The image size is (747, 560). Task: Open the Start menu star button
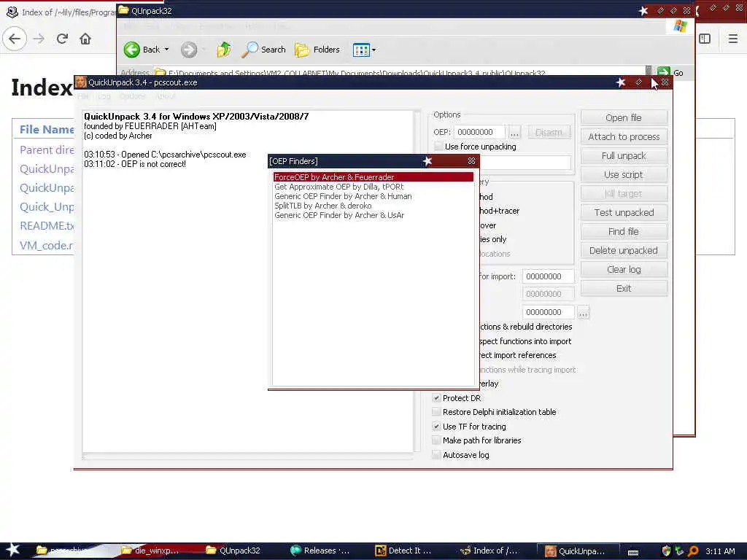12,550
